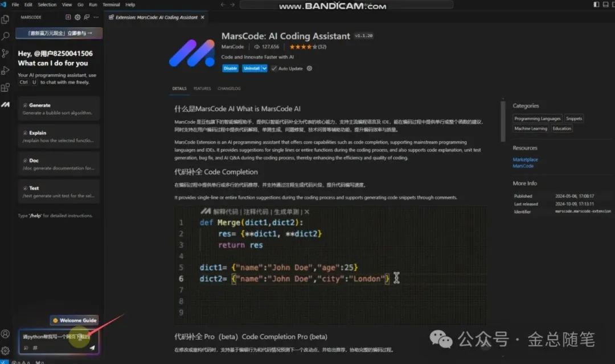615x364 pixels.
Task: Expand the Uninstall dropdown arrow
Action: point(264,68)
